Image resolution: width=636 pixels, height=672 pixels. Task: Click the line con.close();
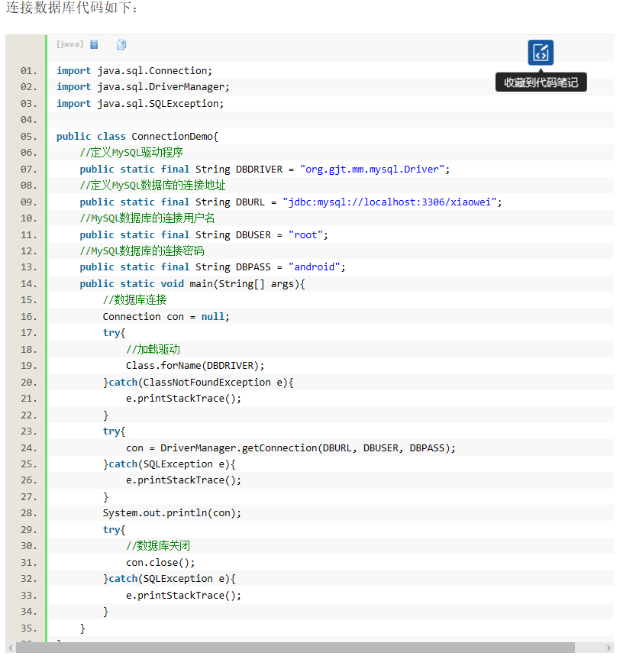pos(160,563)
